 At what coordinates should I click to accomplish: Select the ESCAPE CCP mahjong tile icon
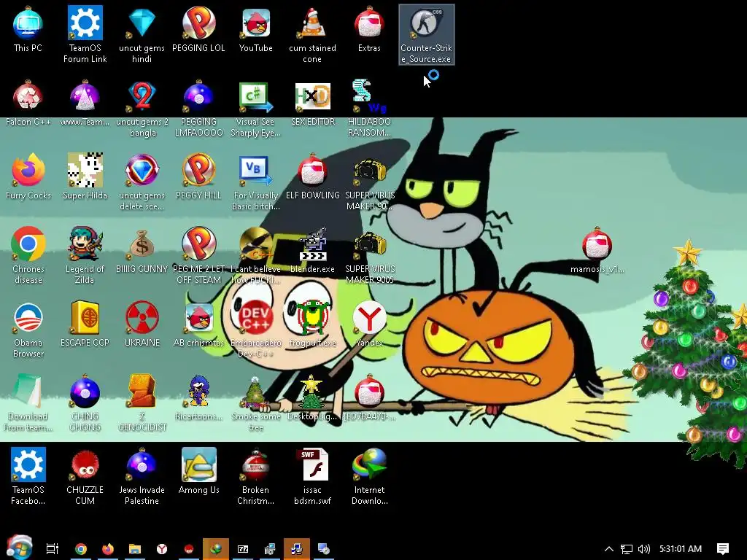(x=85, y=324)
